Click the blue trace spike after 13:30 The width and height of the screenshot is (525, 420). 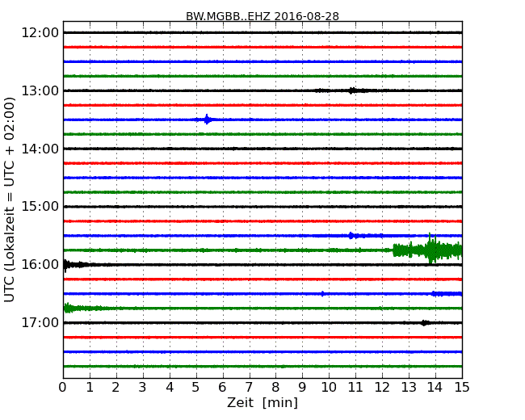coord(208,120)
